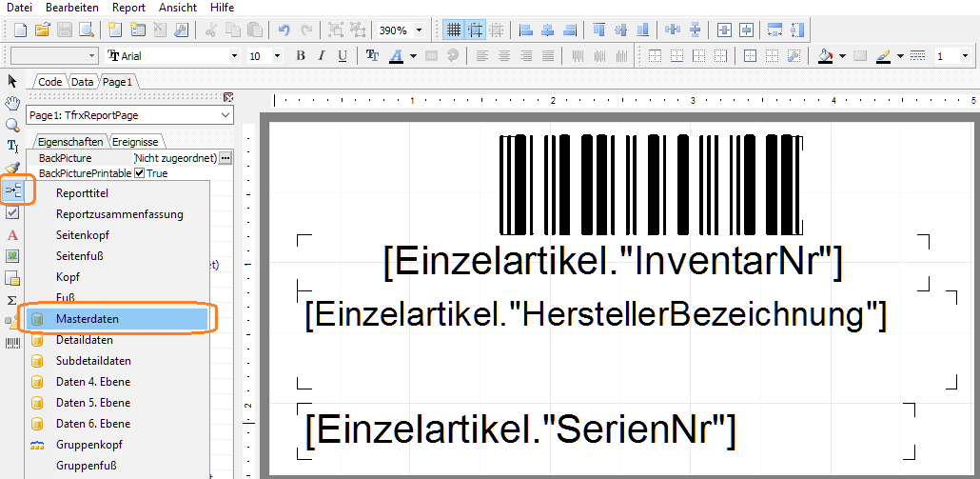Undo the last action
Viewport: 980px width, 479px height.
coord(284,30)
